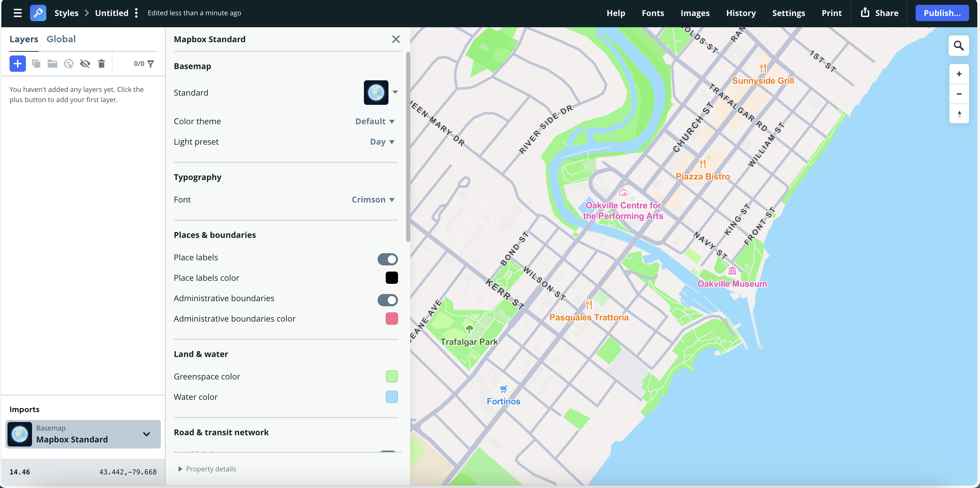Reset map bearing with the compass icon
Viewport: 980px width, 488px height.
[959, 114]
